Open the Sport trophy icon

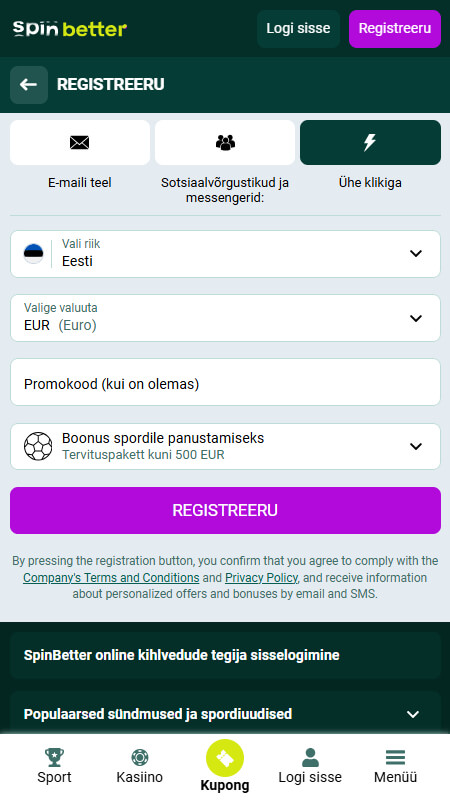(x=54, y=757)
